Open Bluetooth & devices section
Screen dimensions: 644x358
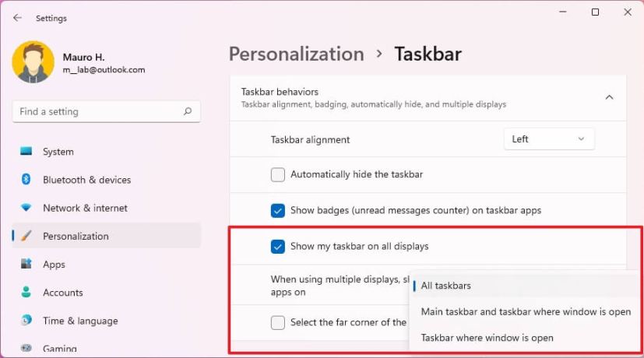(x=86, y=180)
